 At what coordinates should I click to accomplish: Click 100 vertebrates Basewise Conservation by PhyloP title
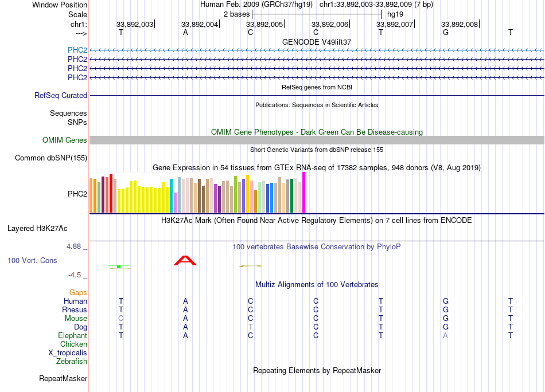click(x=317, y=247)
